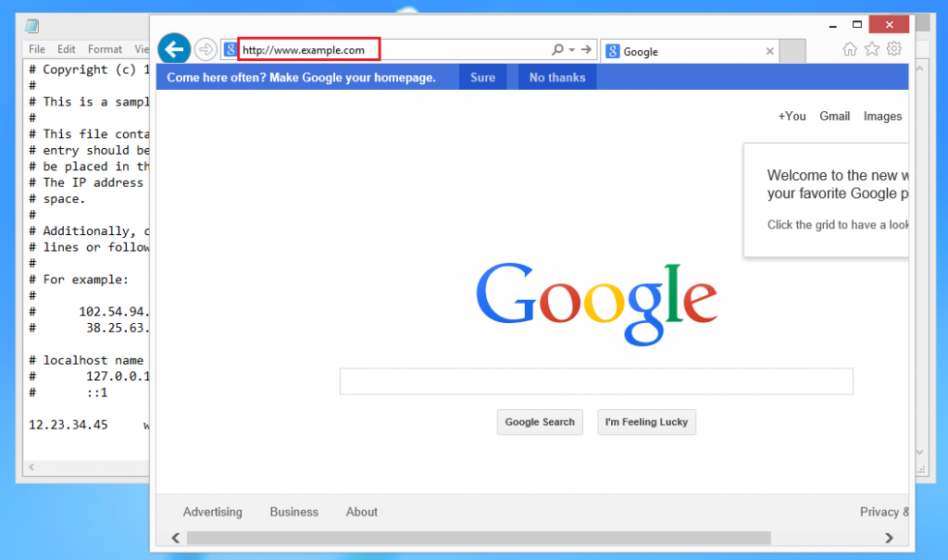
Task: Dismiss the homepage prompt with No thanks
Action: [556, 78]
